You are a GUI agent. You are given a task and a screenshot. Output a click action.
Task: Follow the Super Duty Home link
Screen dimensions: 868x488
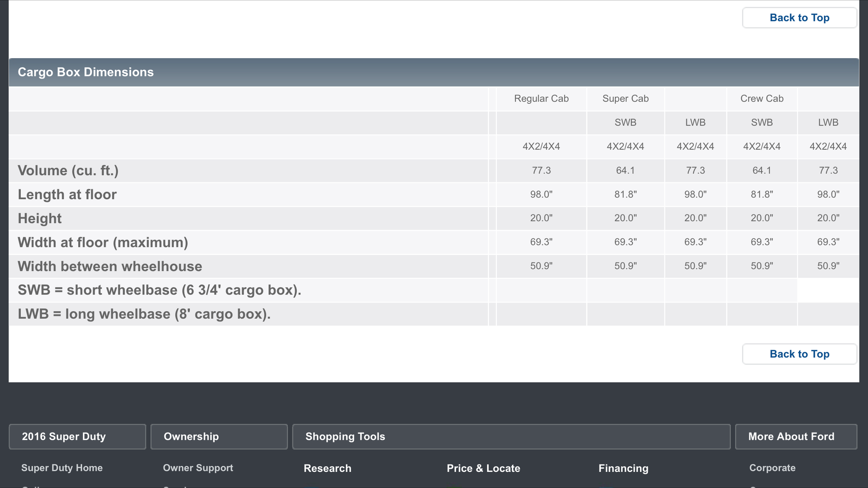click(x=62, y=468)
